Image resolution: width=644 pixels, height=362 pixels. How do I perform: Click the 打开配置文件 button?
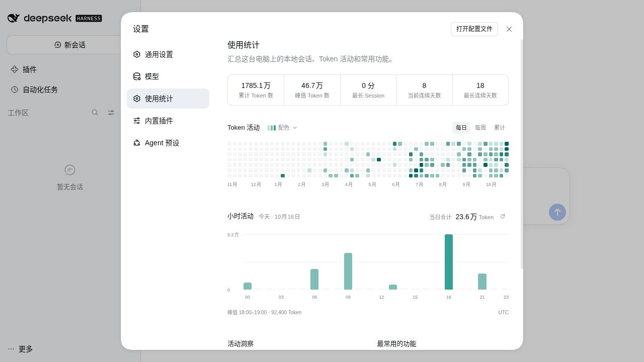click(x=474, y=29)
